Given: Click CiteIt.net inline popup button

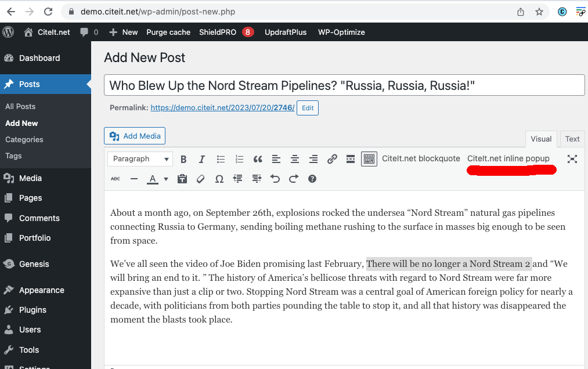Looking at the screenshot, I should 508,158.
